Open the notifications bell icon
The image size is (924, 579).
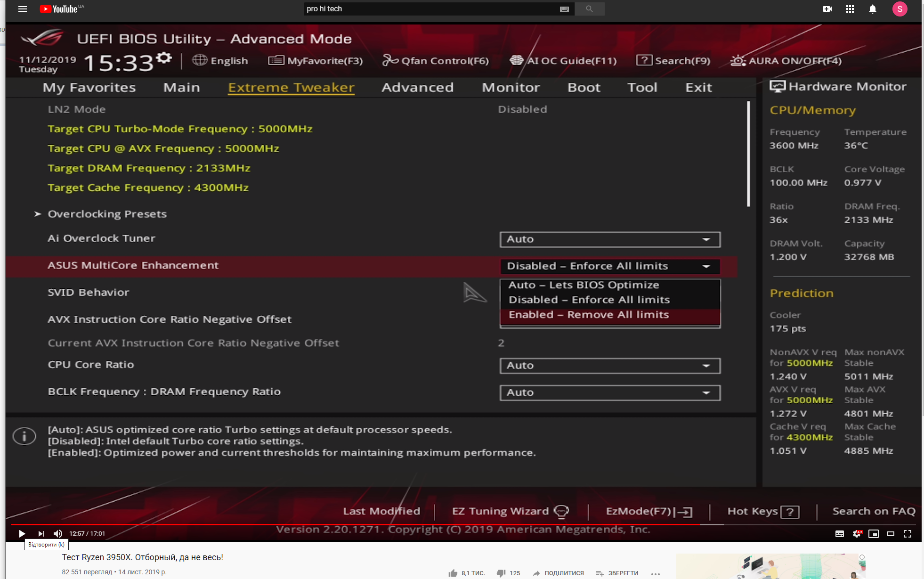pos(873,9)
